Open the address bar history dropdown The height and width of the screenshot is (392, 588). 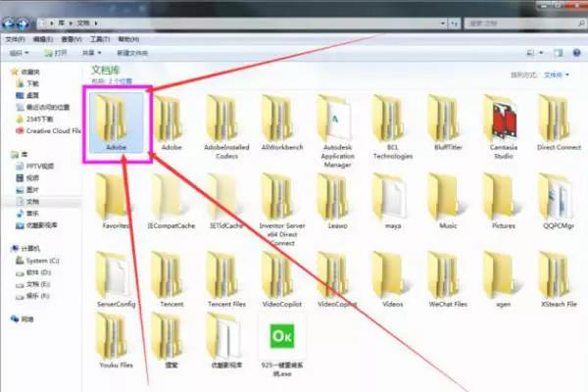443,24
